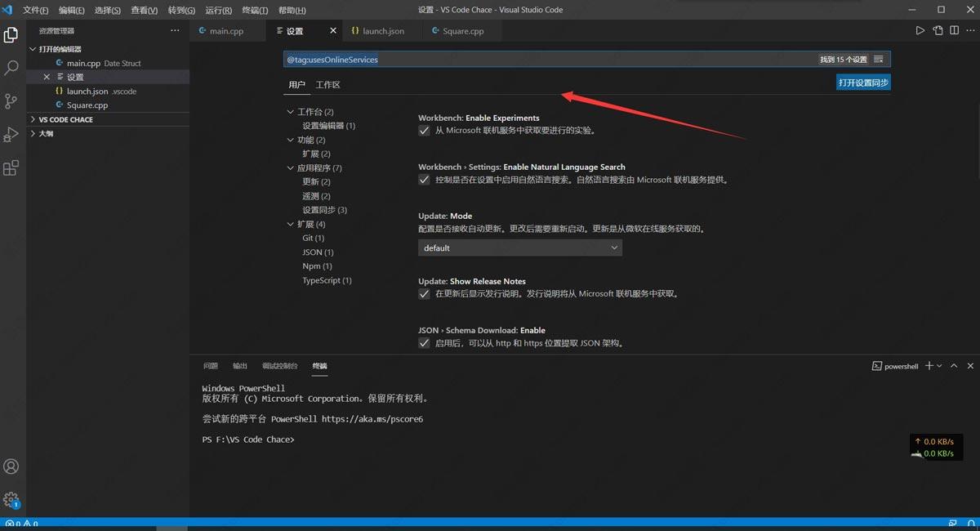Open the Accounts icon menu
The width and height of the screenshot is (980, 531).
11,466
